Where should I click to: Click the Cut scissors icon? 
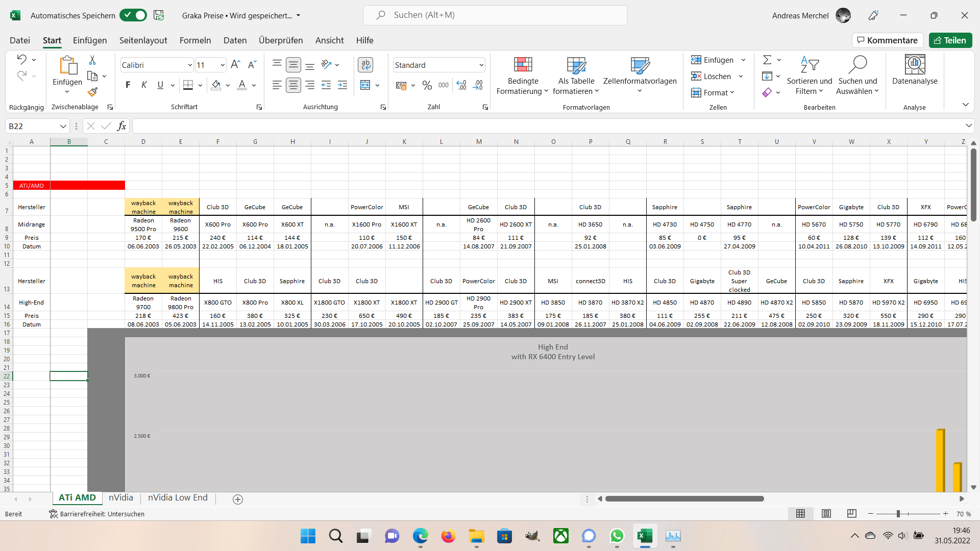92,60
